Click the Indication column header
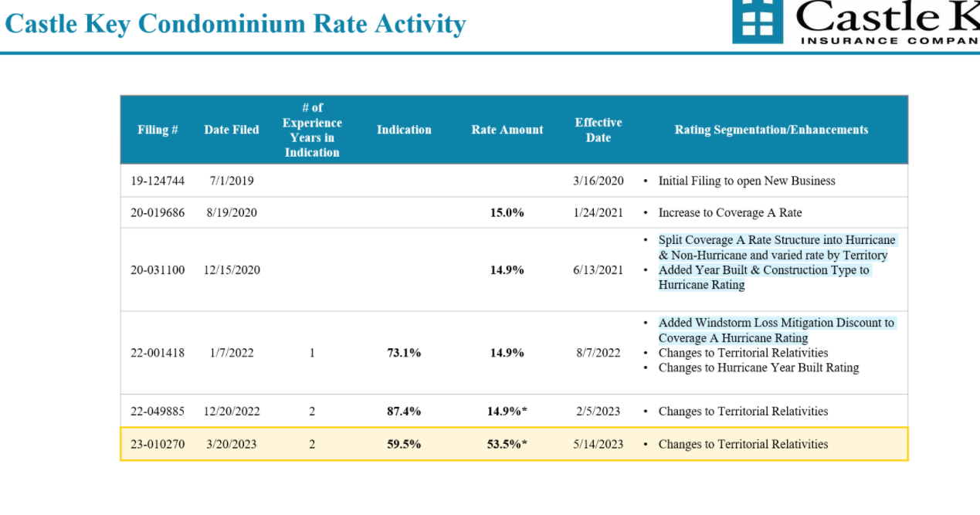980x515 pixels. click(404, 130)
